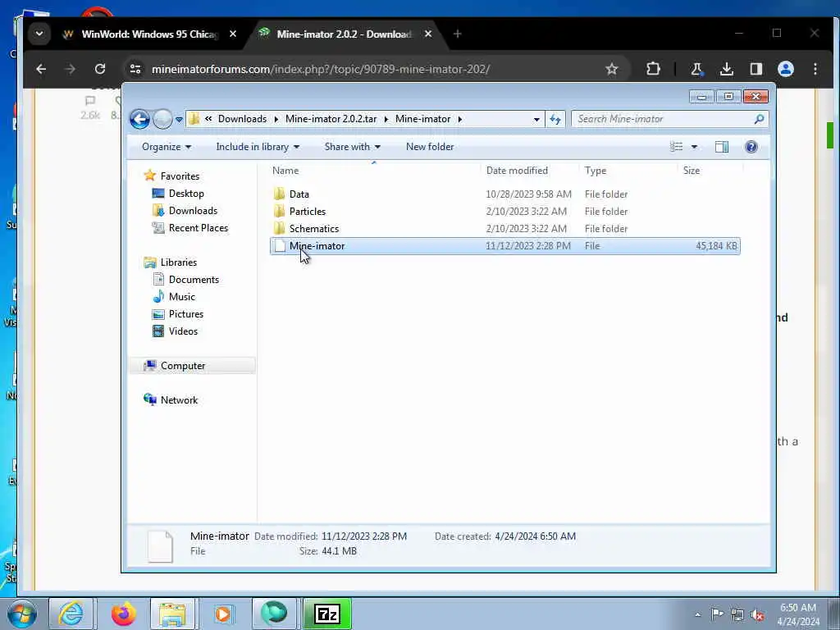Expand address bar previous locations dropdown

coord(536,120)
